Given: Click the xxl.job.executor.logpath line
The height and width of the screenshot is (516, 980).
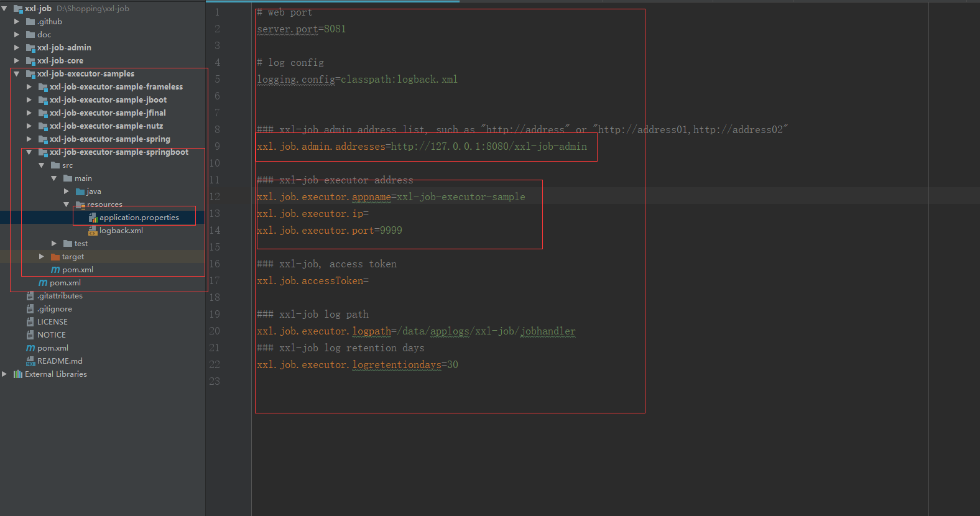Looking at the screenshot, I should [x=416, y=331].
